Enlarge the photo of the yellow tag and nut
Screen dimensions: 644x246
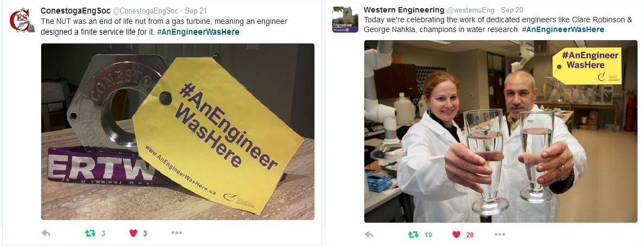tap(177, 131)
